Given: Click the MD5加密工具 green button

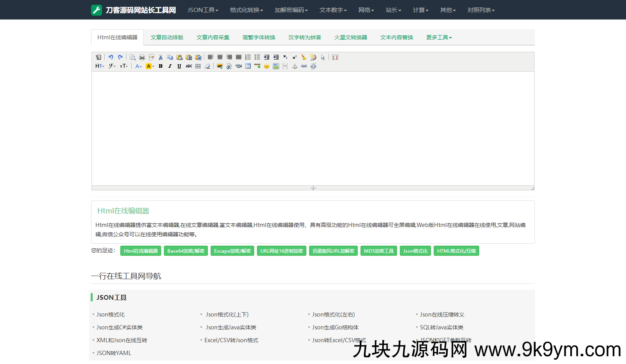Looking at the screenshot, I should pos(379,251).
